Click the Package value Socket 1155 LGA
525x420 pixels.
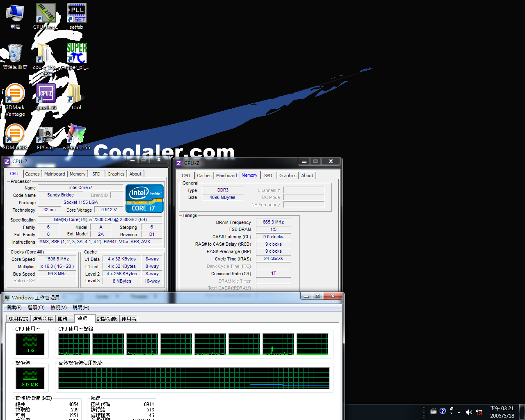coord(81,203)
